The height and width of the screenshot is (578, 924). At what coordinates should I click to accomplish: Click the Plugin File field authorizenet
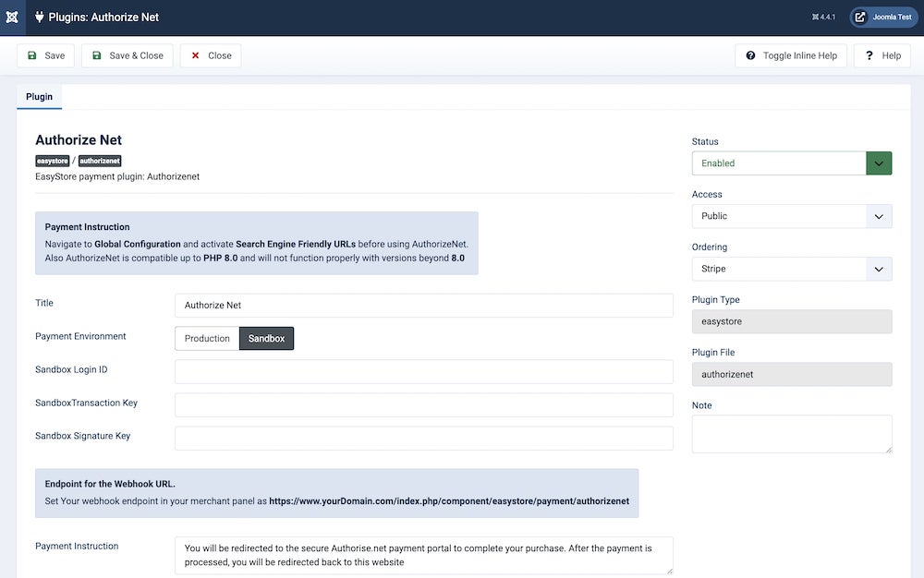[792, 374]
